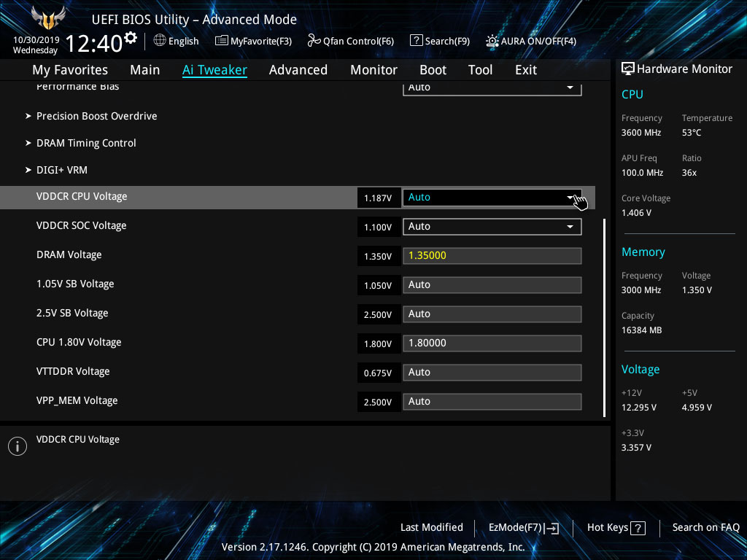Expand DIGI+ VRM submenu

(61, 170)
